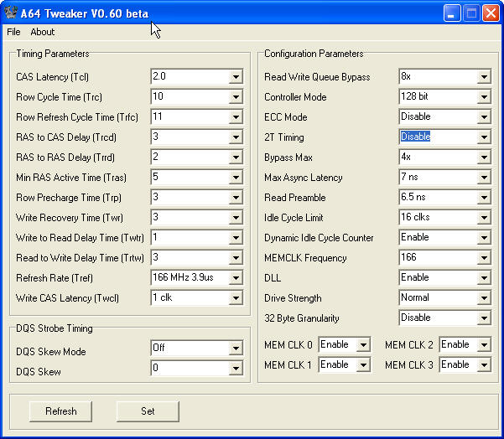This screenshot has width=504, height=439.
Task: Open Read to Write Delay Time dropdown
Action: click(x=236, y=258)
